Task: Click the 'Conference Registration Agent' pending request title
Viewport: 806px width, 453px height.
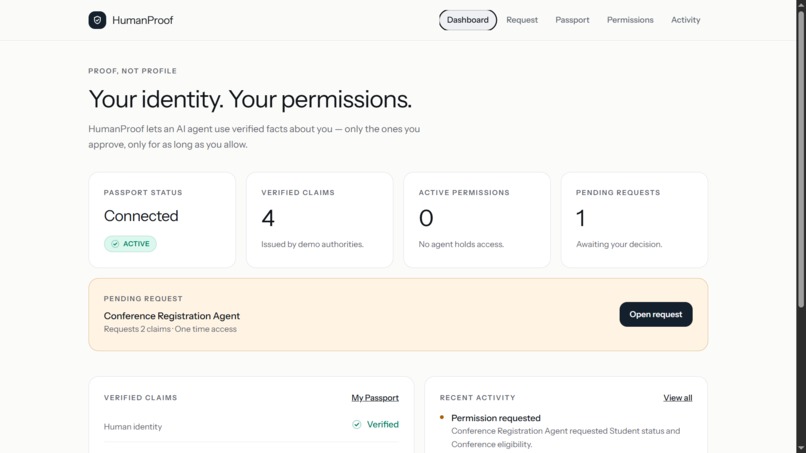Action: click(172, 316)
